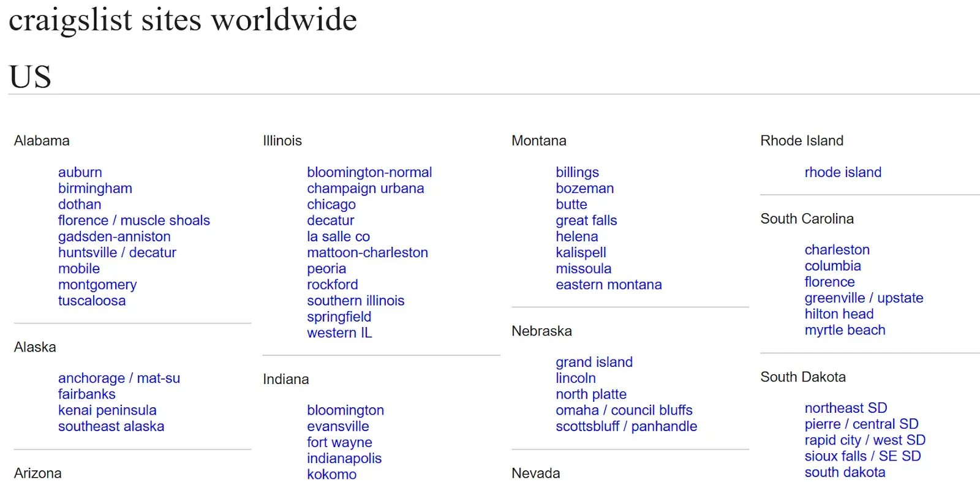Open the southeast alaska link
The height and width of the screenshot is (482, 980).
coord(111,426)
